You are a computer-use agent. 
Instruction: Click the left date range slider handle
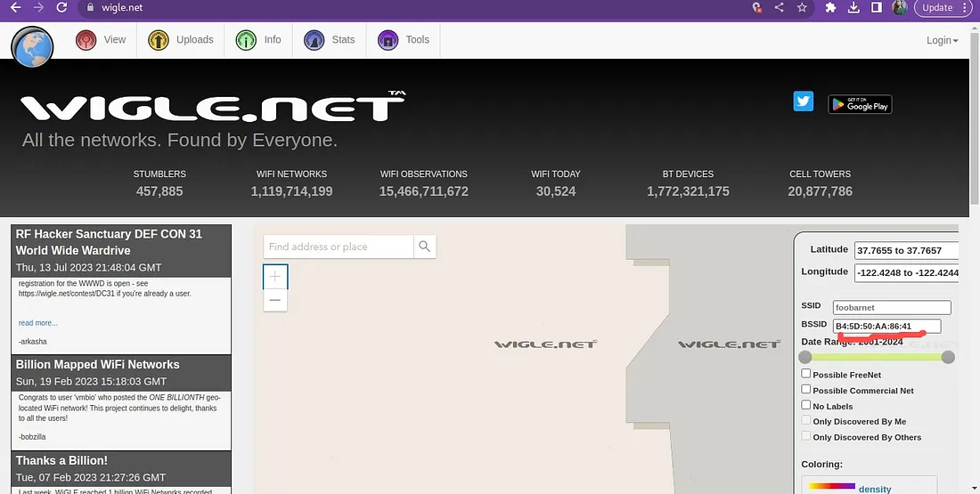coord(805,357)
